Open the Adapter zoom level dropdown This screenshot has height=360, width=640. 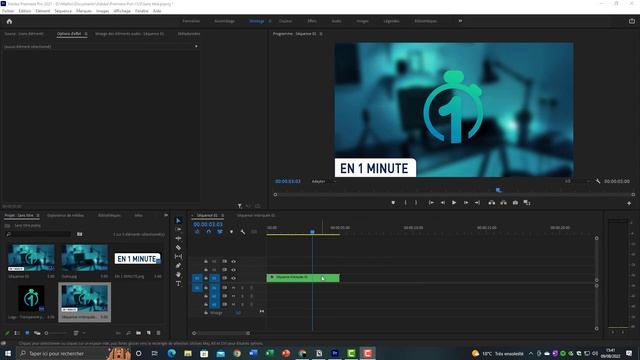point(324,181)
